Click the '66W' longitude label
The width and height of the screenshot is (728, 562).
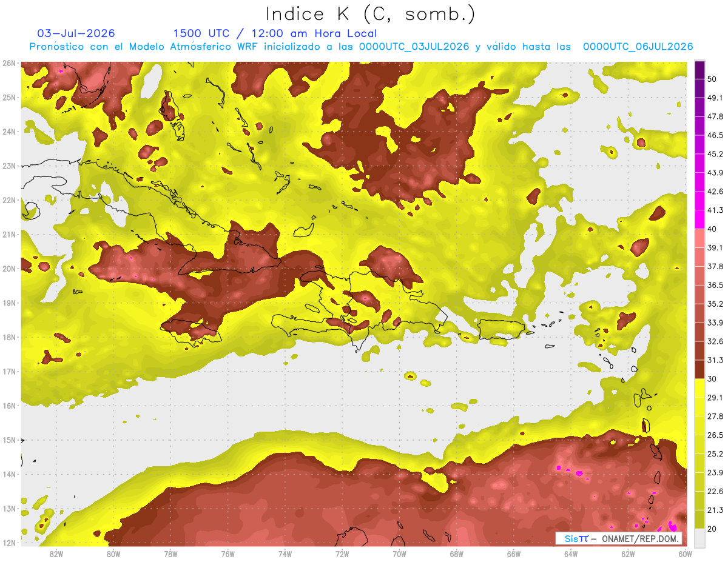click(x=514, y=554)
